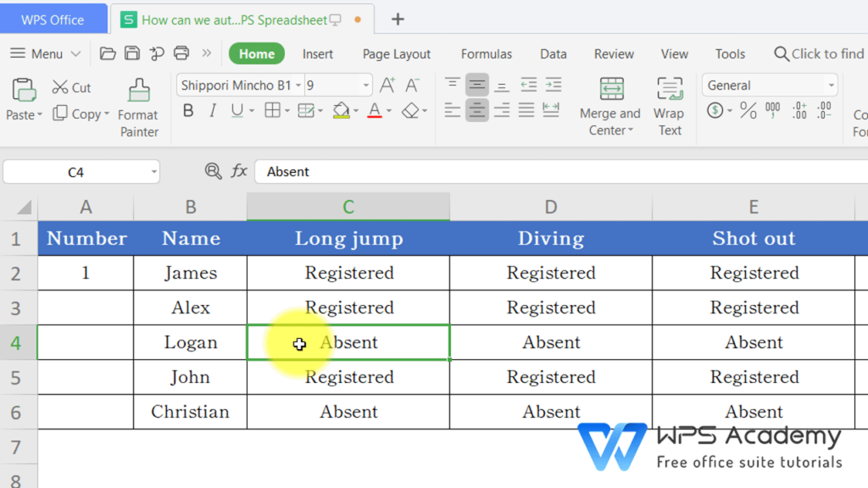Toggle Bold formatting
Viewport: 868px width, 488px height.
pos(188,110)
